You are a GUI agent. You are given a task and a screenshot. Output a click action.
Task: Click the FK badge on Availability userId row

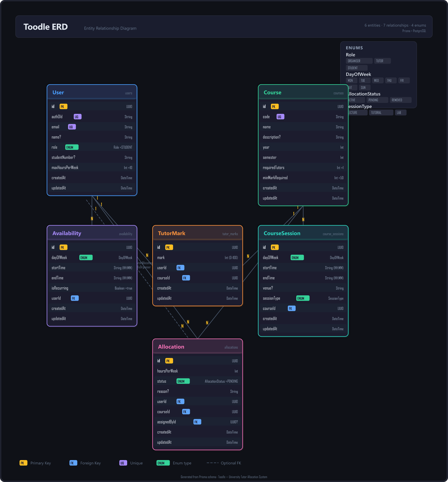coord(75,298)
